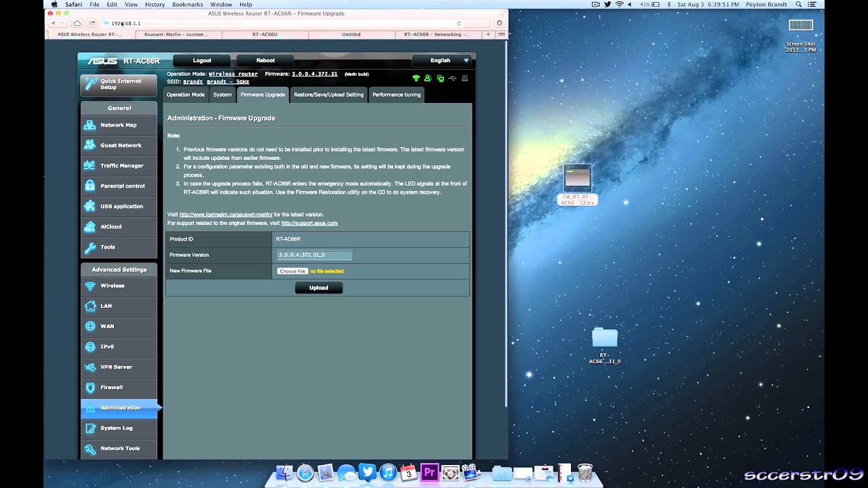This screenshot has height=488, width=868.
Task: Open Network Tools page
Action: pyautogui.click(x=119, y=448)
